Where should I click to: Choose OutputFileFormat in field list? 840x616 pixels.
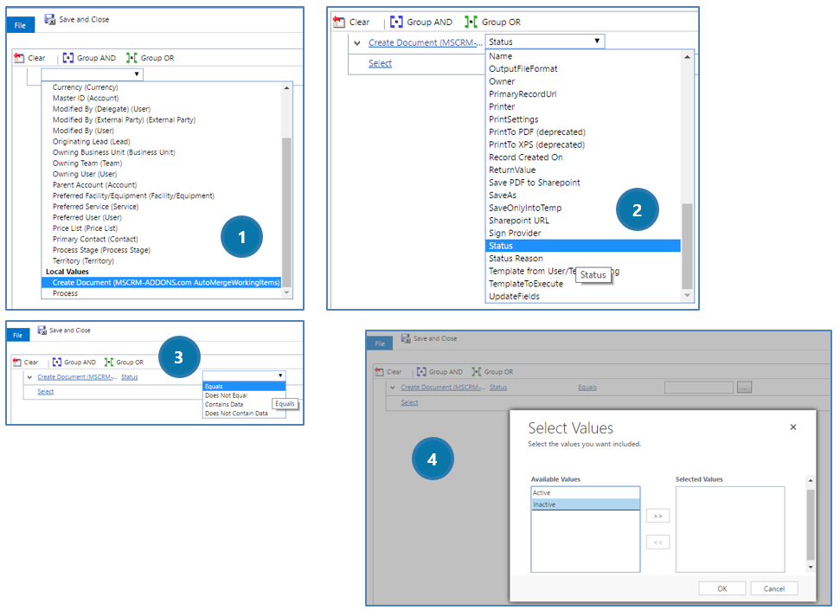(x=523, y=69)
